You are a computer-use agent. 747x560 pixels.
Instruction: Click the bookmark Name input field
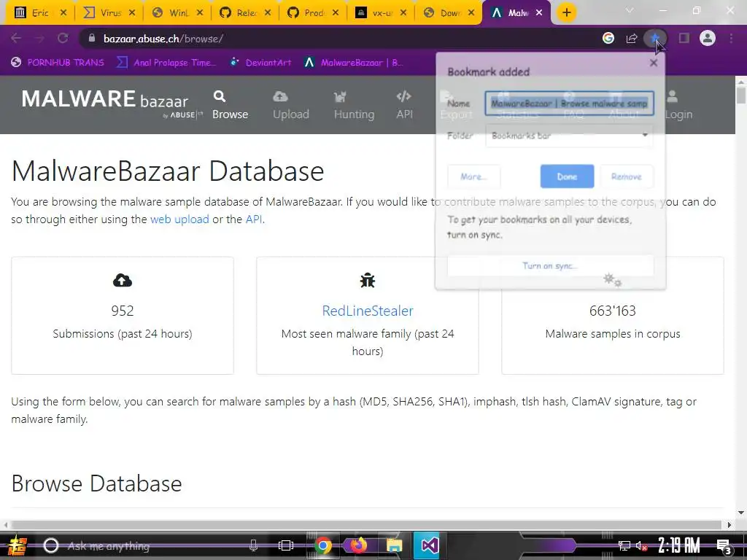[569, 104]
